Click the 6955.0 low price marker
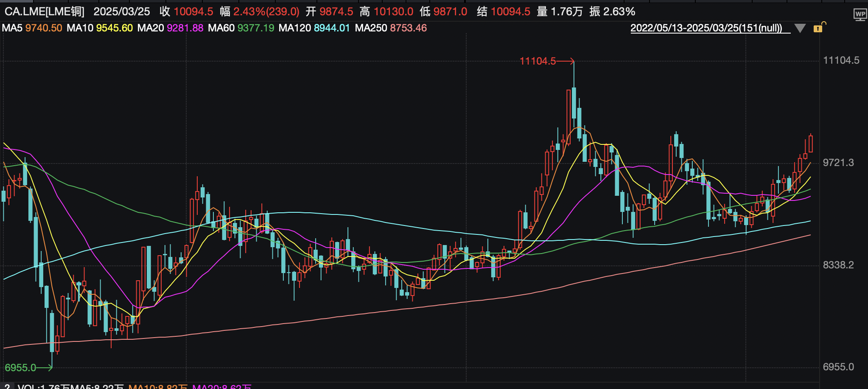Viewport: 868px width, 389px height. pos(20,367)
